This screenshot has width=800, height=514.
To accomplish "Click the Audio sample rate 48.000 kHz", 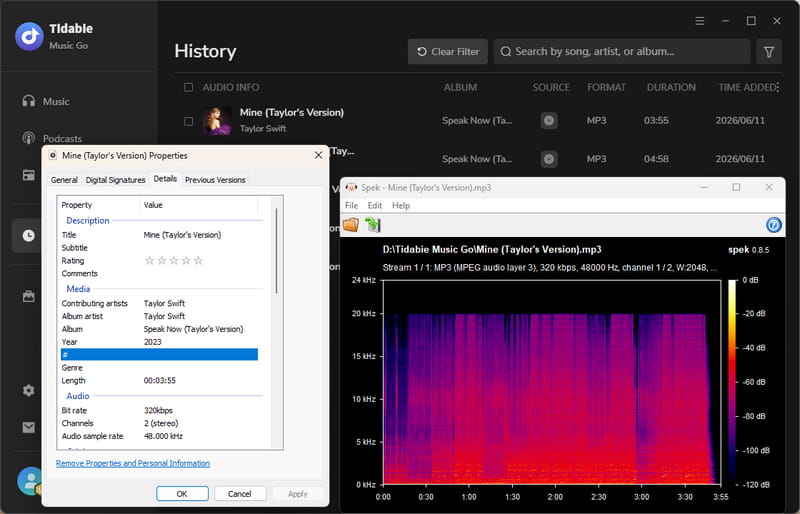I will coord(163,435).
